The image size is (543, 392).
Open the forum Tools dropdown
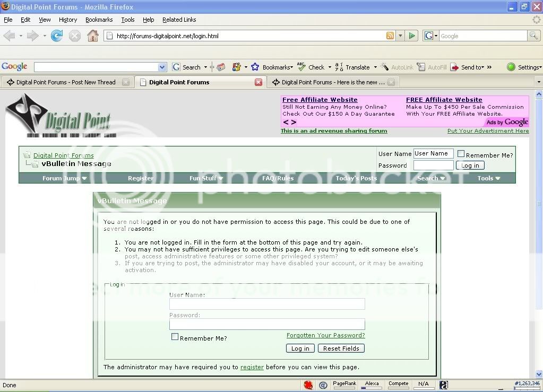point(489,178)
